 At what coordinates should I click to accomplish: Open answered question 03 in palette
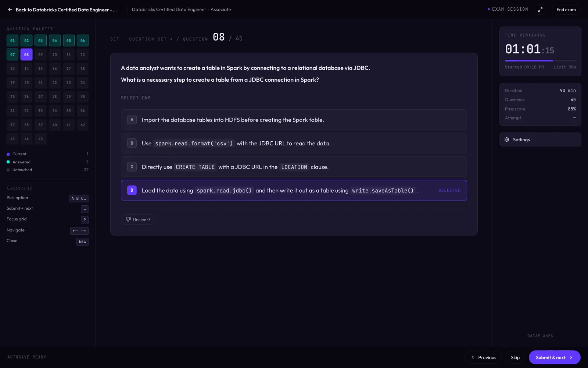pyautogui.click(x=40, y=40)
